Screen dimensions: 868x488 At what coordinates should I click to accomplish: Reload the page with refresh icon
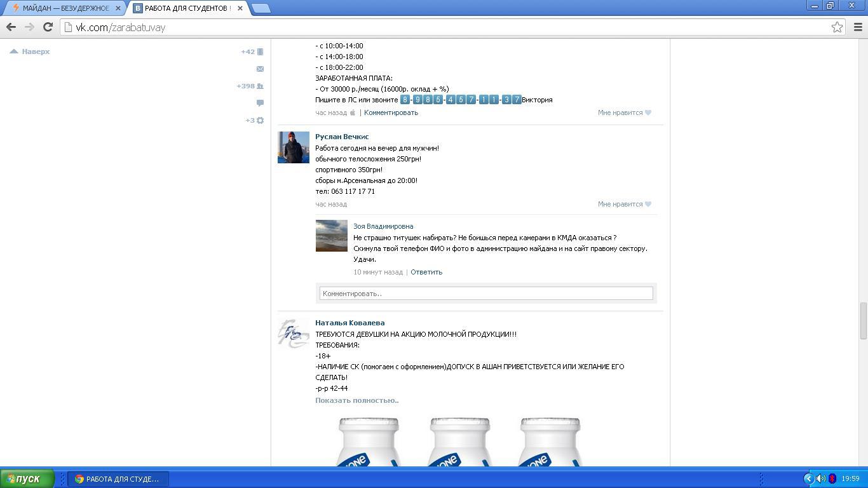tap(48, 27)
